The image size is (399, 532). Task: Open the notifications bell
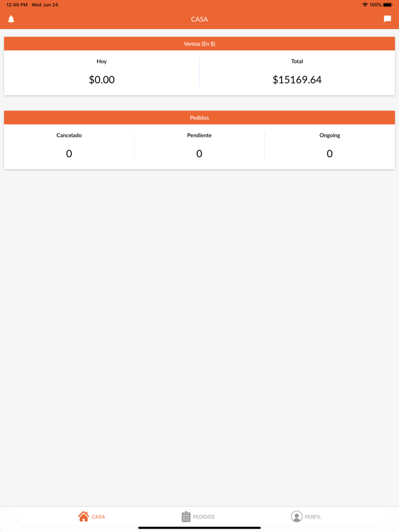[x=11, y=19]
